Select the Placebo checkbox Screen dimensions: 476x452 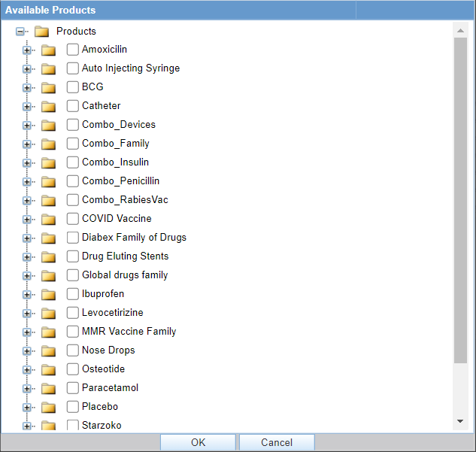pos(72,407)
